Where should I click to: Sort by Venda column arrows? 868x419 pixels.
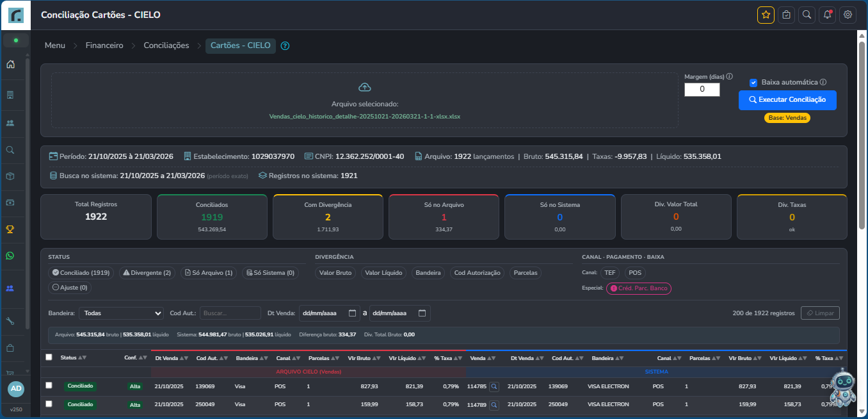[491, 358]
